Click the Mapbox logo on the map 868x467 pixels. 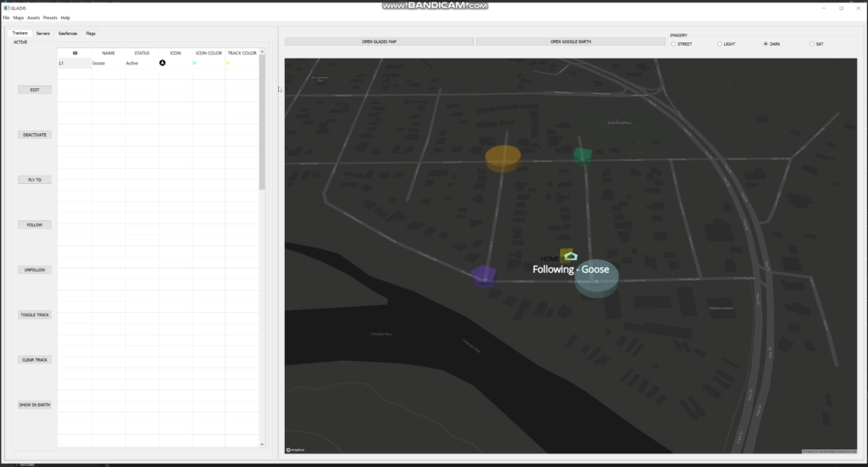[295, 450]
